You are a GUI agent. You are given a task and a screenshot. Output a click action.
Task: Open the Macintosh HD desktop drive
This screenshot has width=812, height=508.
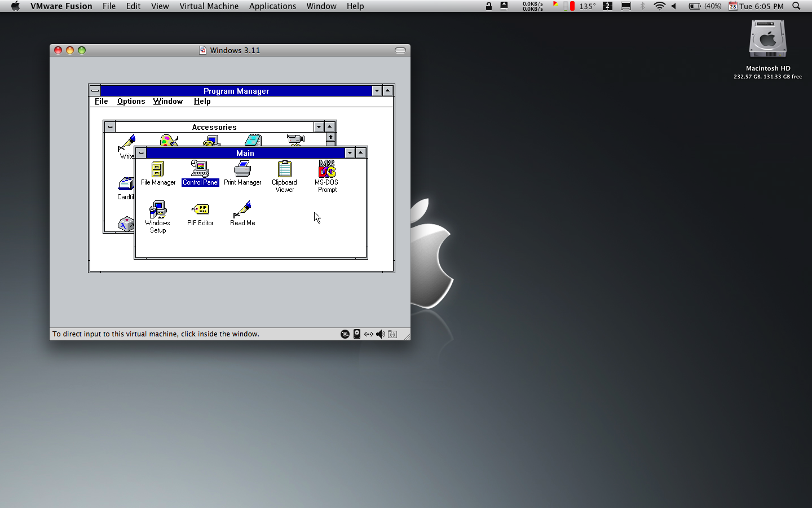[x=767, y=50]
